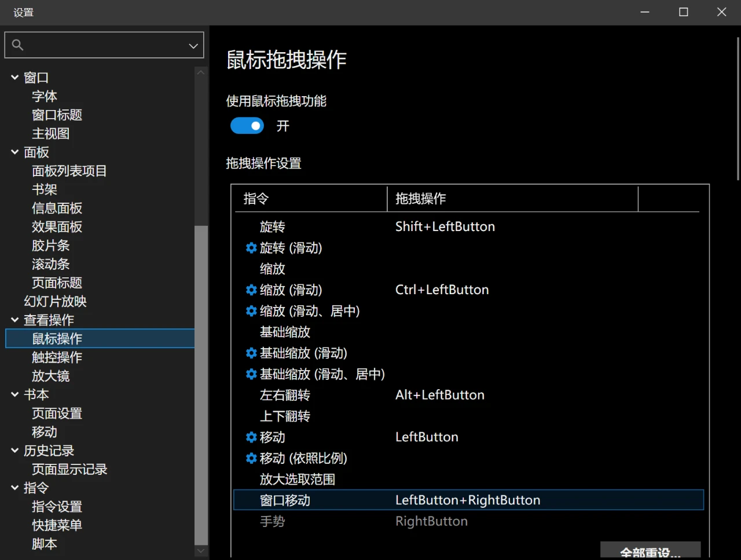Collapse the 书本 tree section

pyautogui.click(x=15, y=394)
